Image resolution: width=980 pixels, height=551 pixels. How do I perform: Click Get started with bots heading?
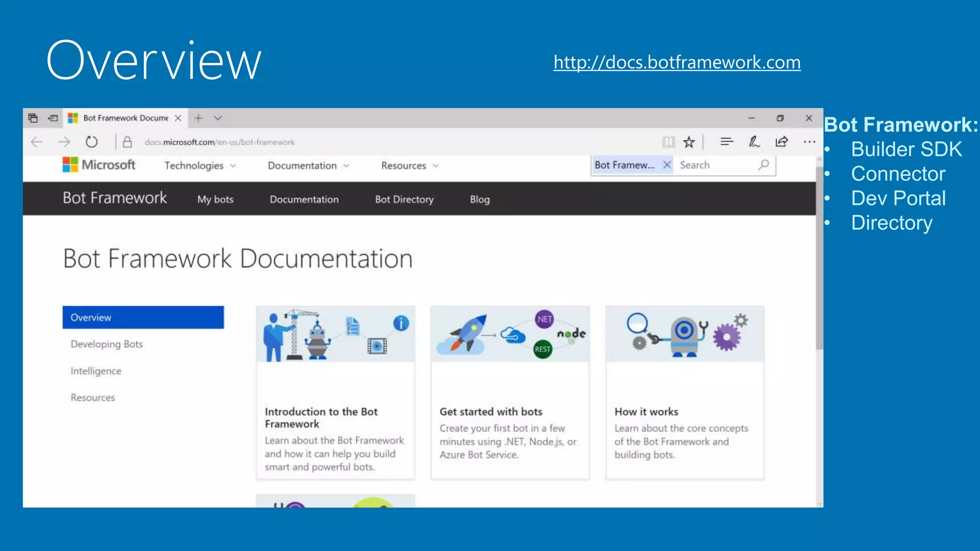[491, 412]
